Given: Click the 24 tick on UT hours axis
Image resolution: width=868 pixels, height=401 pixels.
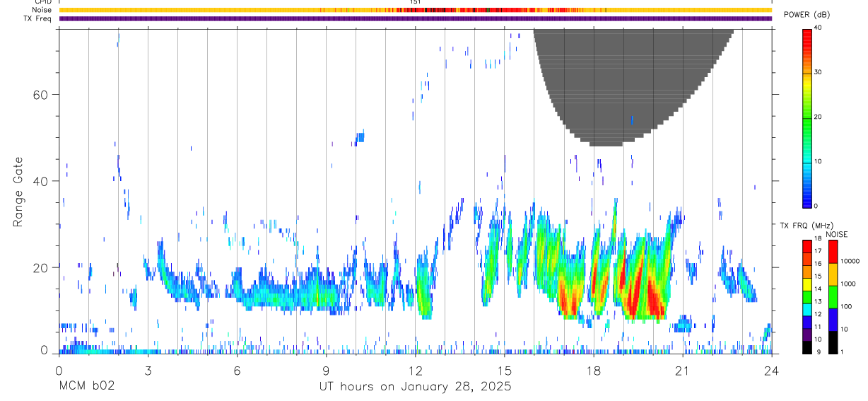Looking at the screenshot, I should pos(772,370).
